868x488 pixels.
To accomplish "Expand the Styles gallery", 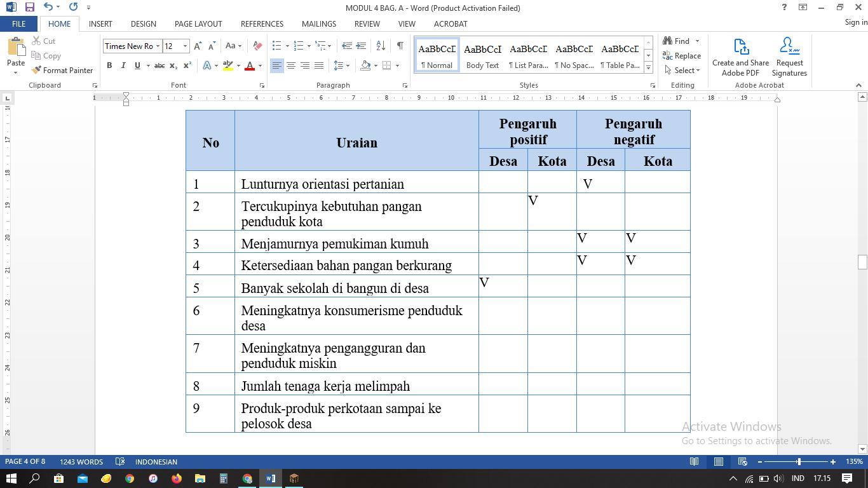I will click(x=648, y=67).
